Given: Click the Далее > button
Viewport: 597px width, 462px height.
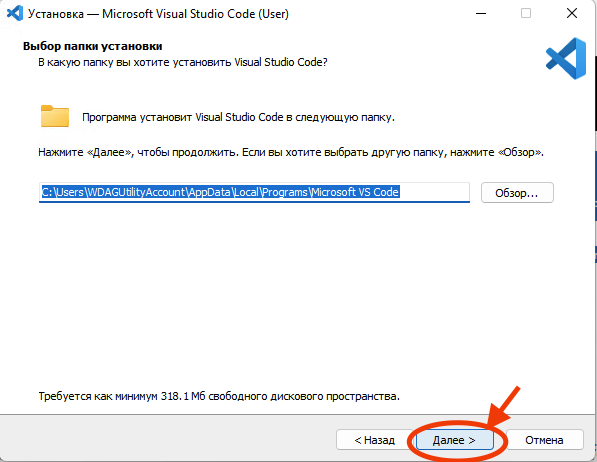Looking at the screenshot, I should (455, 440).
